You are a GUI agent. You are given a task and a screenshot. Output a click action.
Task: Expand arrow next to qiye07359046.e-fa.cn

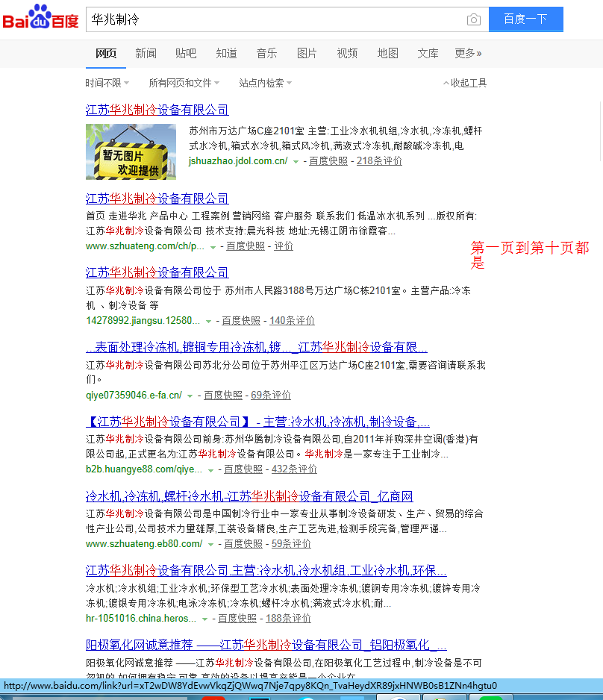pyautogui.click(x=190, y=396)
